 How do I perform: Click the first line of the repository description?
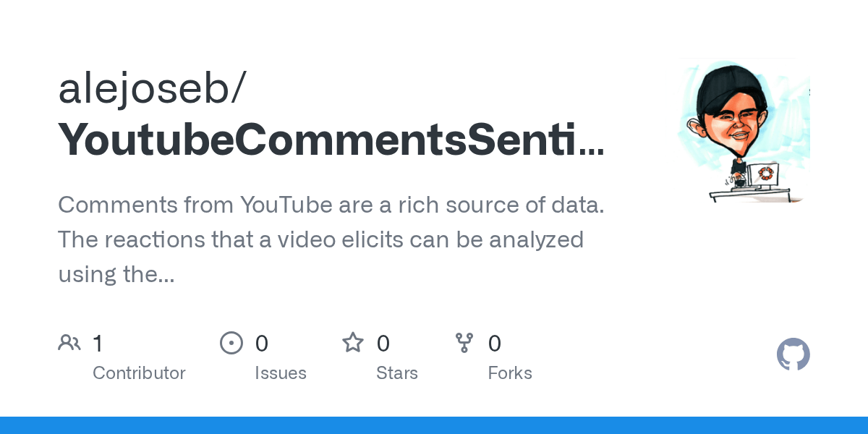point(331,205)
